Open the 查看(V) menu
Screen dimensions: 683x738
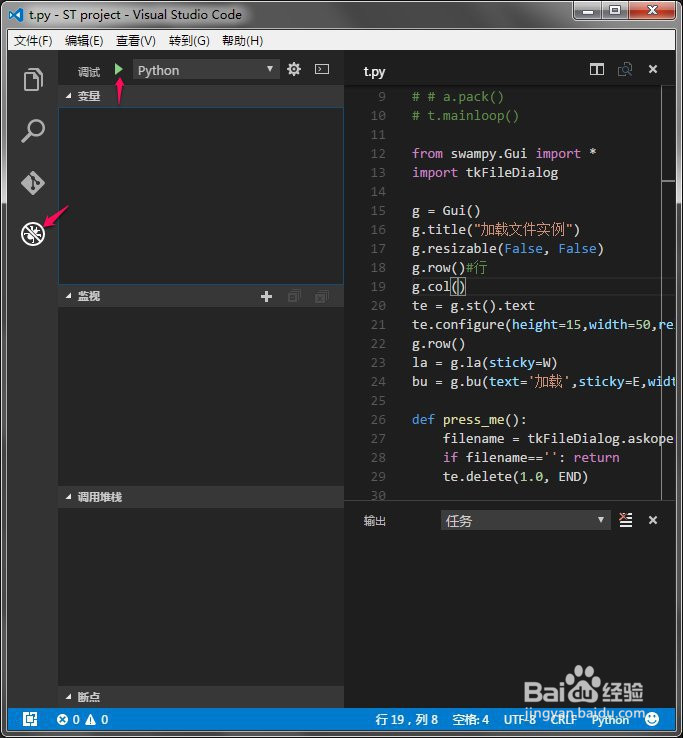[136, 41]
